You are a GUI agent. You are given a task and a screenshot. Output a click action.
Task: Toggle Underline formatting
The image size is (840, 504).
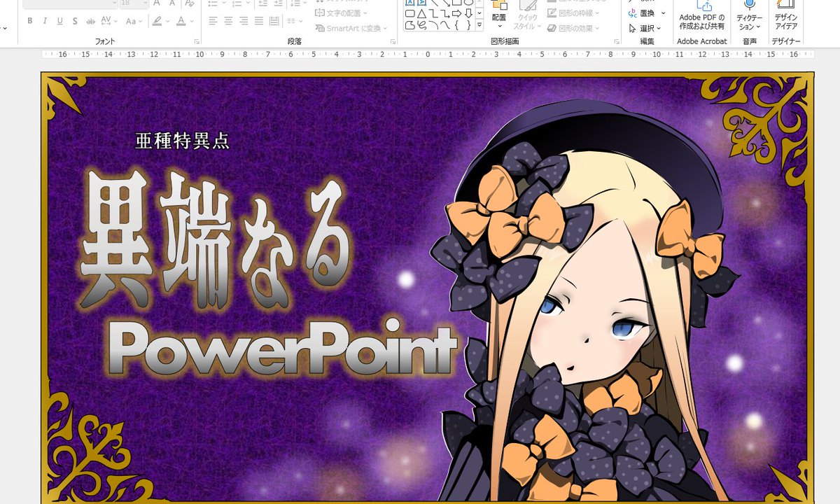pos(59,21)
